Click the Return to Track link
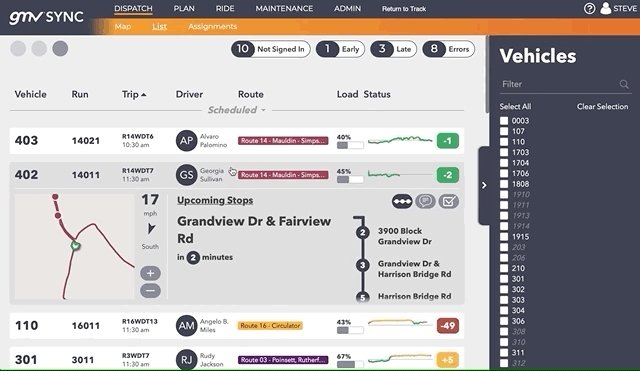The height and width of the screenshot is (371, 640). click(404, 9)
